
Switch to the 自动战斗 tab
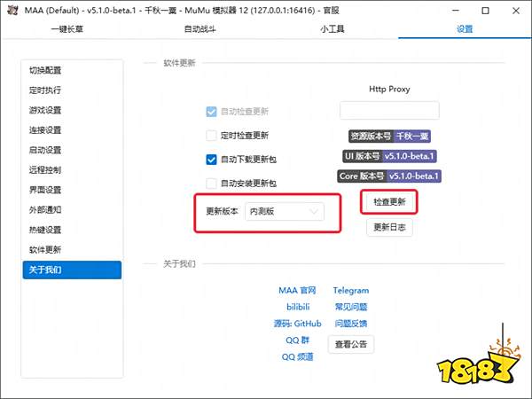coord(199,28)
